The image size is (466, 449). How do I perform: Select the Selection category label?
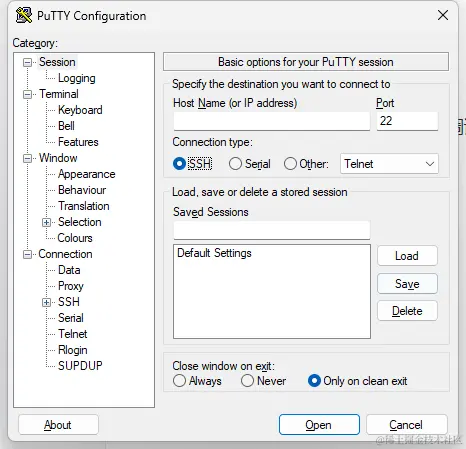tap(80, 222)
